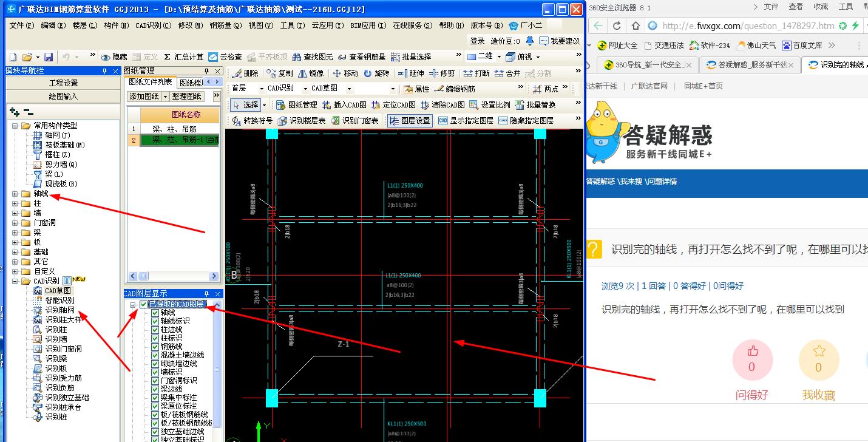Click 隐藏 eye icon in toolbar
The height and width of the screenshot is (442, 868).
tap(114, 56)
